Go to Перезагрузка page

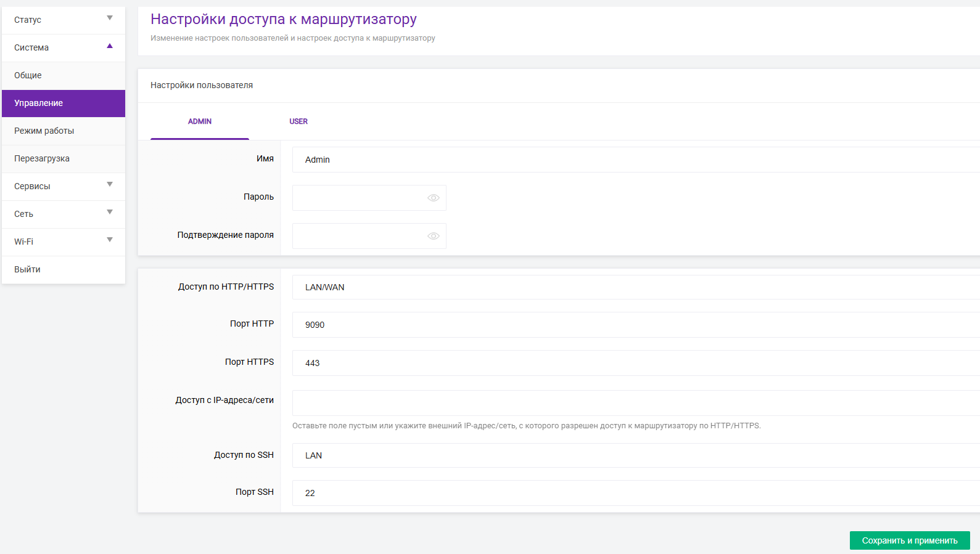tap(42, 158)
